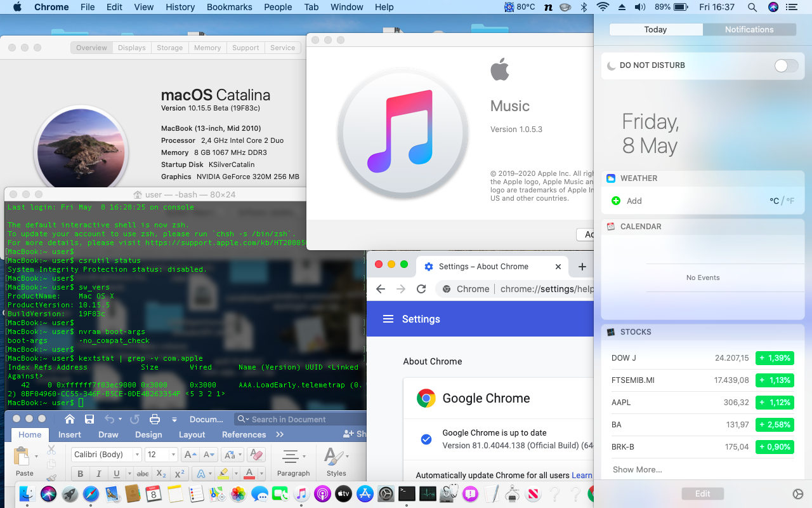
Task: Open the Insert tab in Word
Action: 70,434
